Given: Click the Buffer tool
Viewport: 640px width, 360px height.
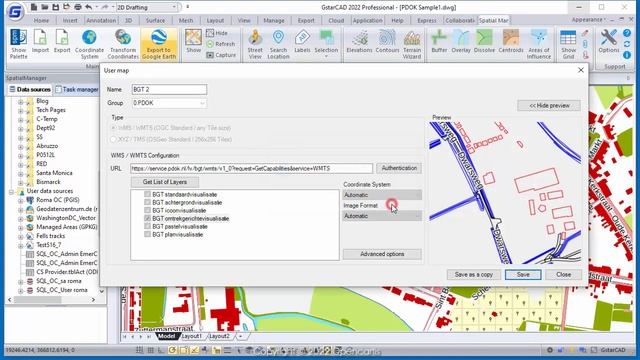Looking at the screenshot, I should coord(439,41).
